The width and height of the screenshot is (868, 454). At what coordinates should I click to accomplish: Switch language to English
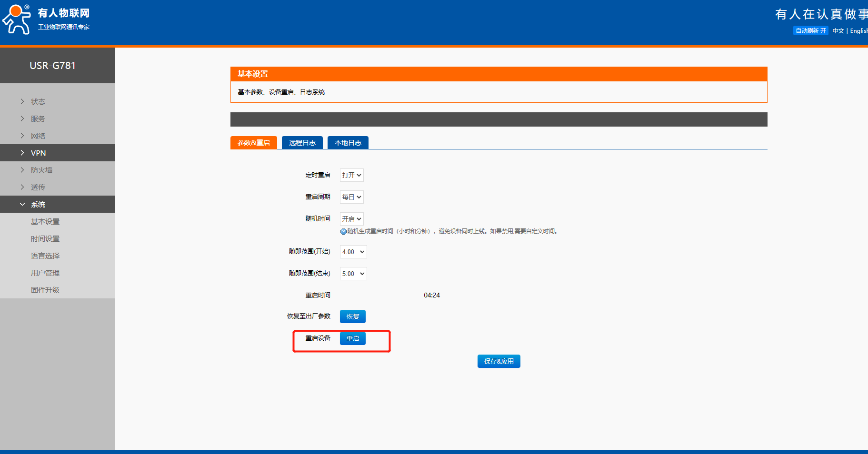(858, 31)
